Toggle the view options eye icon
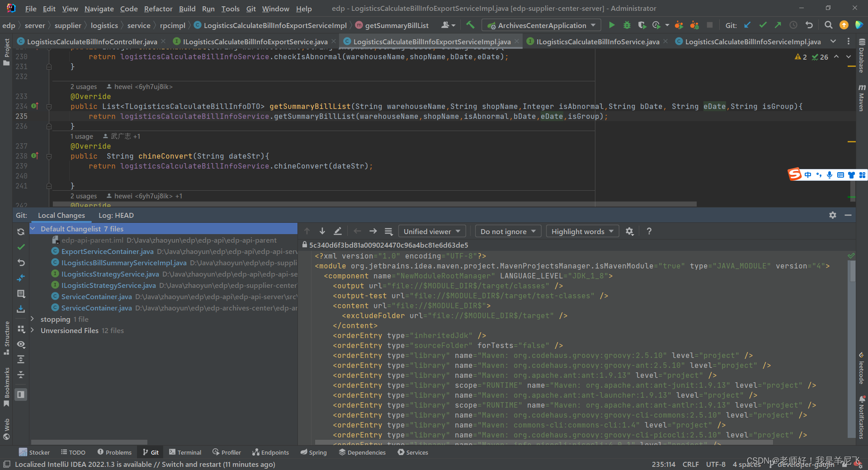The width and height of the screenshot is (868, 470). (21, 344)
